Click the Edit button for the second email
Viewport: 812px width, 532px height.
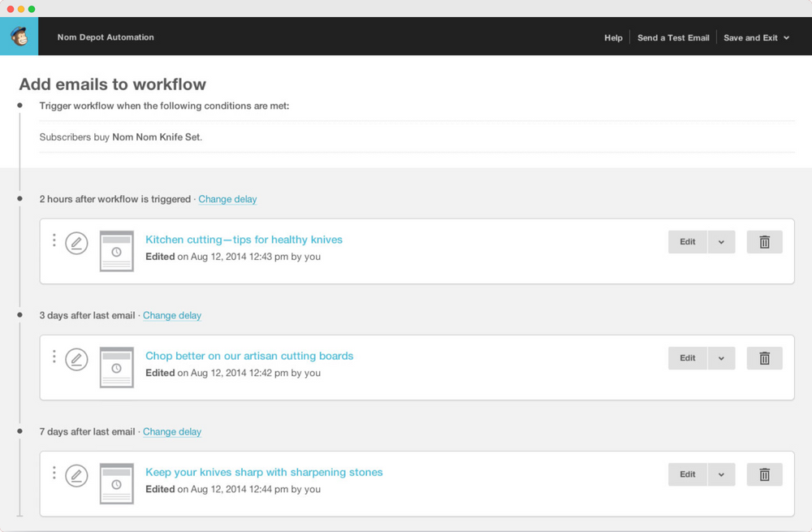click(x=687, y=357)
